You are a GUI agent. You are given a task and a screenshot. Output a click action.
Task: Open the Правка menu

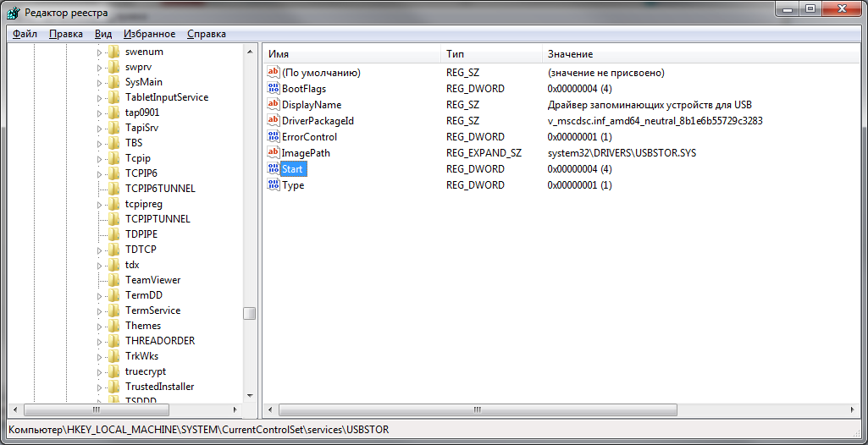[x=66, y=34]
